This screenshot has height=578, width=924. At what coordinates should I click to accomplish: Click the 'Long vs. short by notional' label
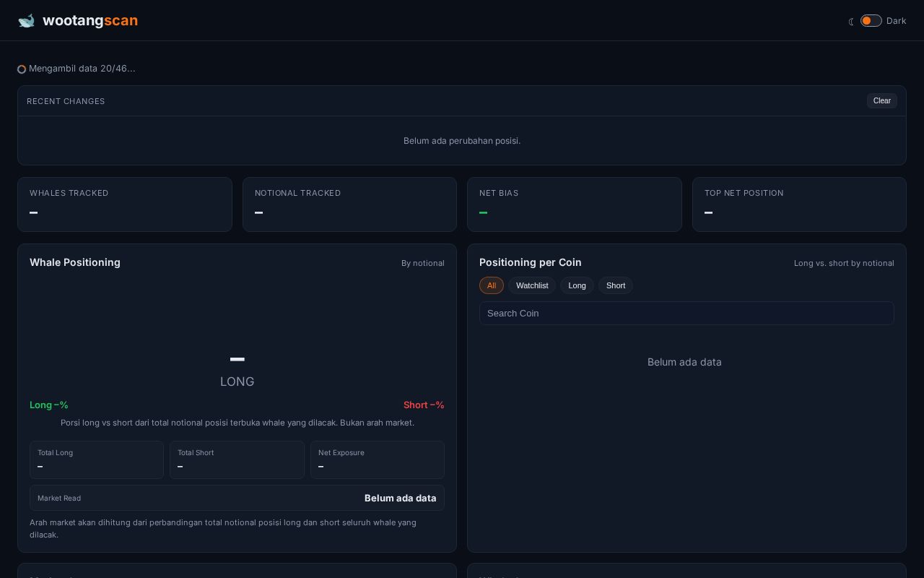tap(844, 263)
